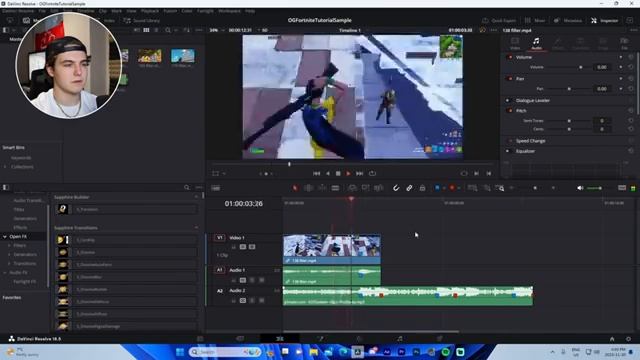Enable the Dialogue Leveler toggle
This screenshot has width=640, height=360.
point(508,100)
